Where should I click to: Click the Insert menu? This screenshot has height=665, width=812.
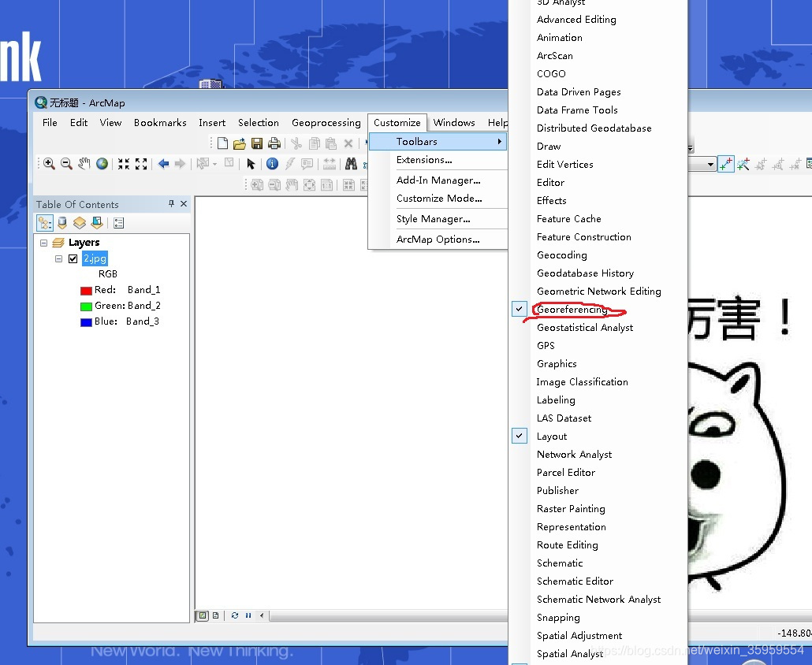pos(212,123)
